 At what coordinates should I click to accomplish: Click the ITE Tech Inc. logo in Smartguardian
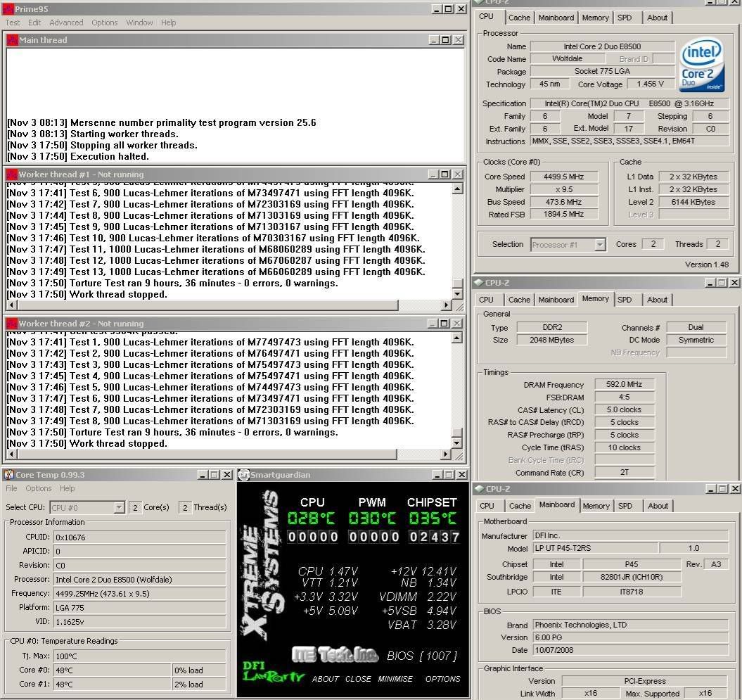pyautogui.click(x=335, y=654)
